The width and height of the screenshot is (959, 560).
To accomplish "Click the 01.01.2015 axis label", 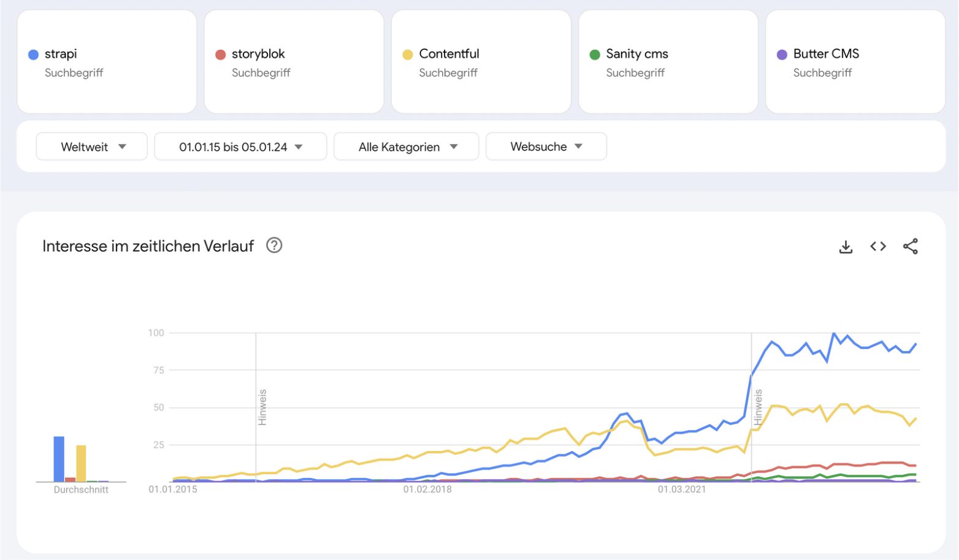I will pos(173,489).
